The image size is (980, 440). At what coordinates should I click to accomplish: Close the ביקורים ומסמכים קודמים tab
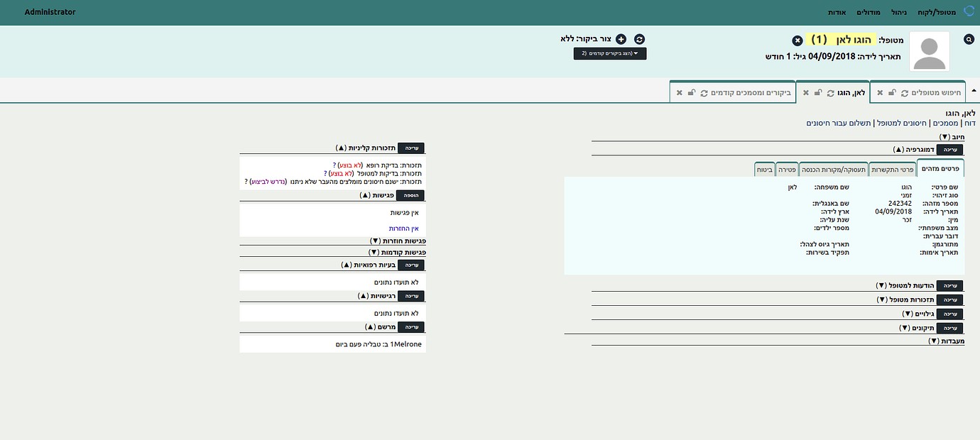[x=680, y=92]
